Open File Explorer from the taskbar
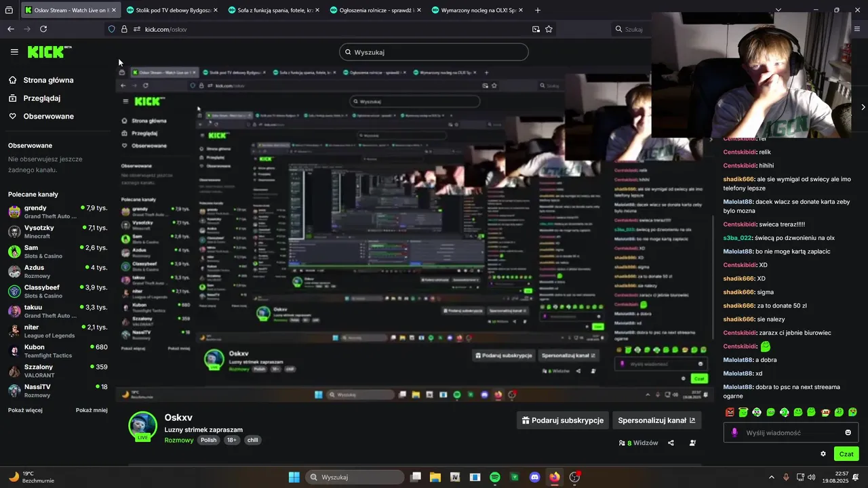The width and height of the screenshot is (868, 488). 435,477
